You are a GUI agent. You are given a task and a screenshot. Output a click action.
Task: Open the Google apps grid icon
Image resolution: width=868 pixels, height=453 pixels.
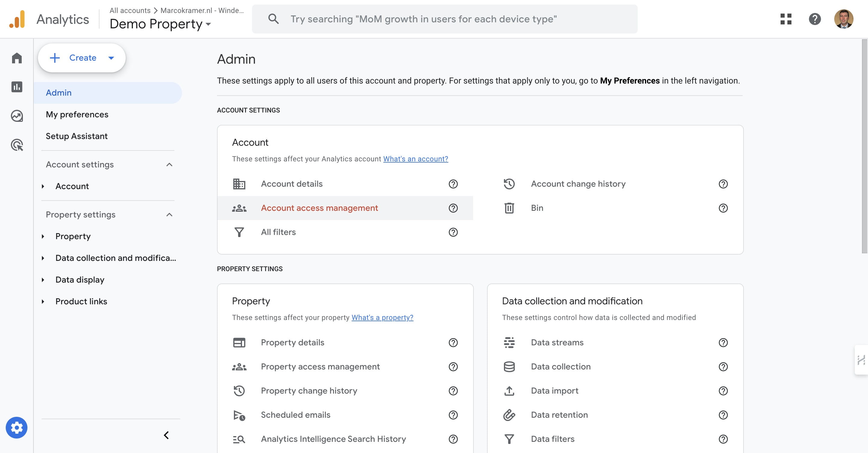coord(786,19)
